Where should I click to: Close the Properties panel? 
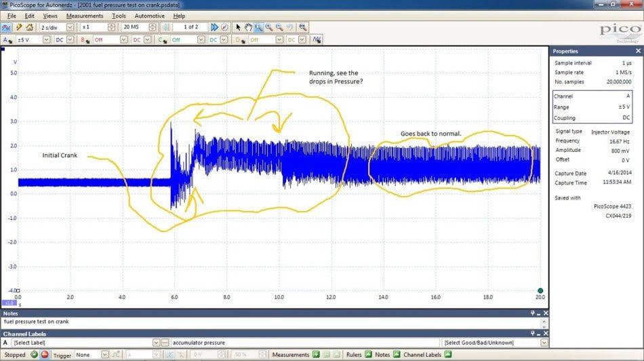pyautogui.click(x=638, y=51)
